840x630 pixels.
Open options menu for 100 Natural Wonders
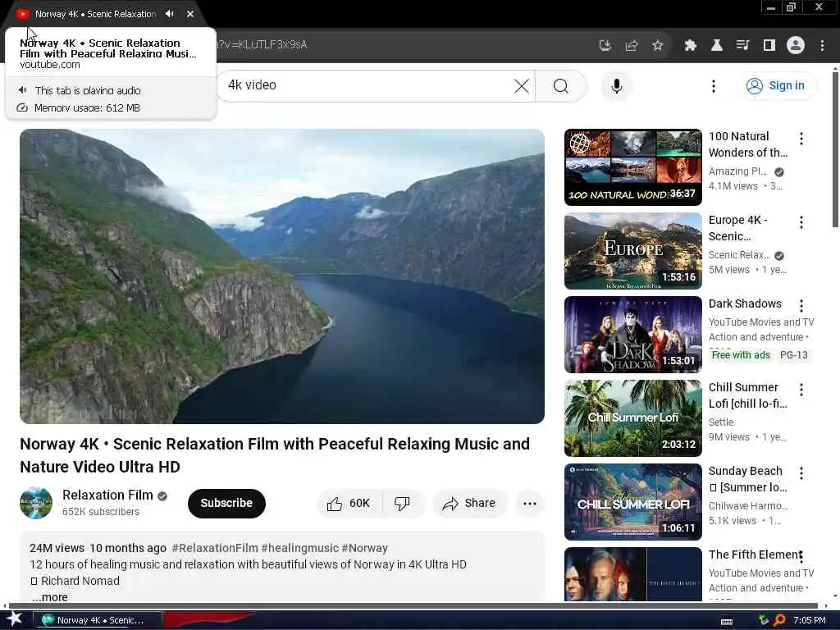point(801,139)
